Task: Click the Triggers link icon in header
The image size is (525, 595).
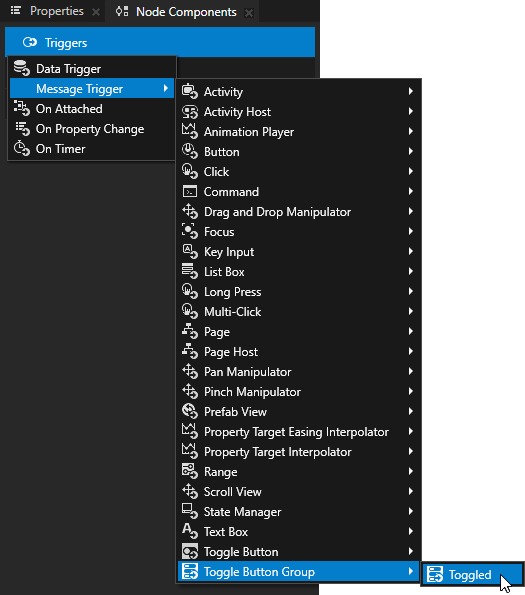Action: point(30,42)
